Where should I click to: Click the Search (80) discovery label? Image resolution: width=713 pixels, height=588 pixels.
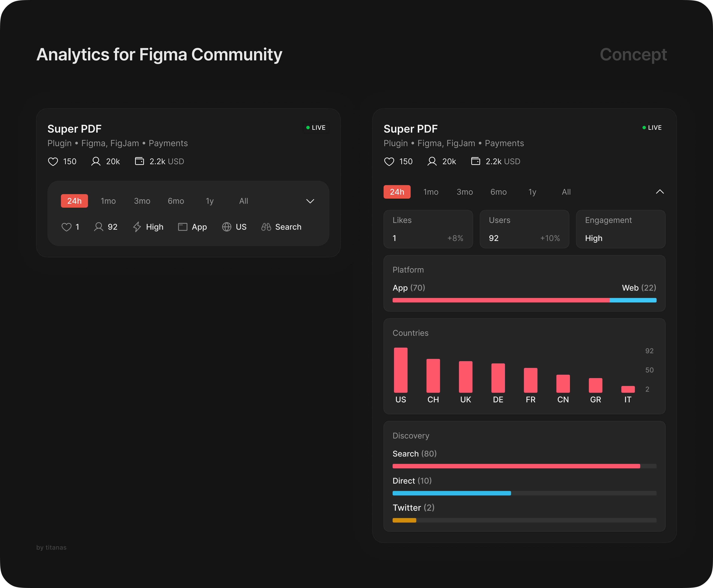coord(415,454)
